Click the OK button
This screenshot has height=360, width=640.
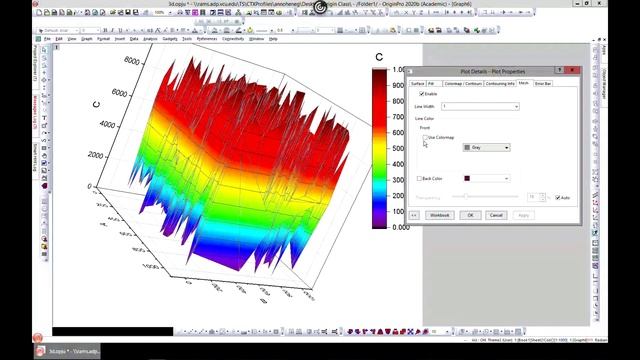(x=470, y=215)
